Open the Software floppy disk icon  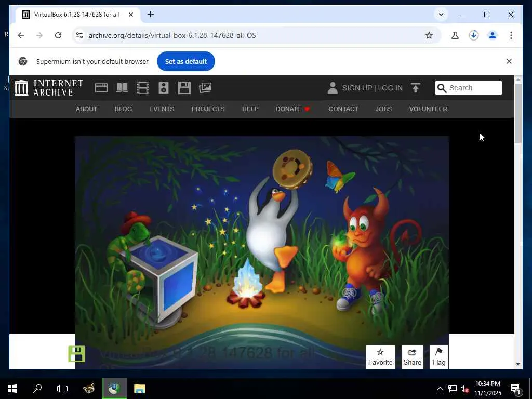[x=184, y=88]
